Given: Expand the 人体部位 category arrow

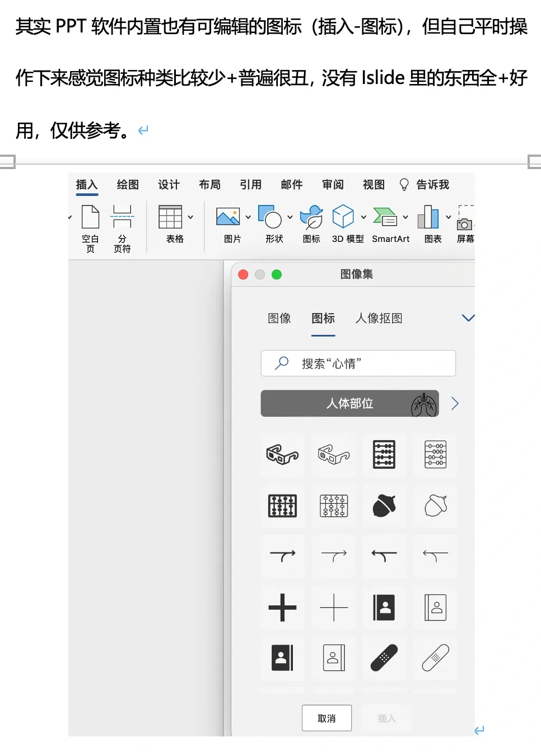Looking at the screenshot, I should point(455,403).
